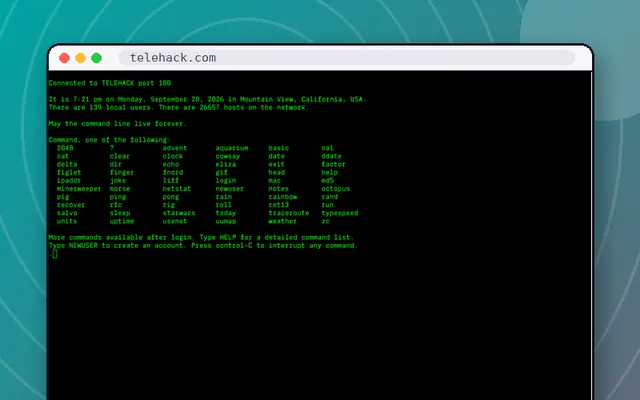Select the 'joke' command text
The image size is (640, 400).
tap(118, 180)
